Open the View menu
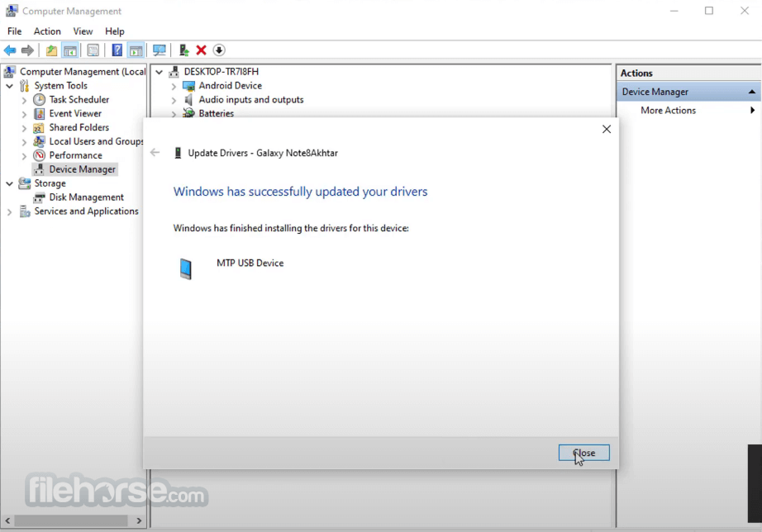Screen dimensions: 762x532 pyautogui.click(x=83, y=31)
